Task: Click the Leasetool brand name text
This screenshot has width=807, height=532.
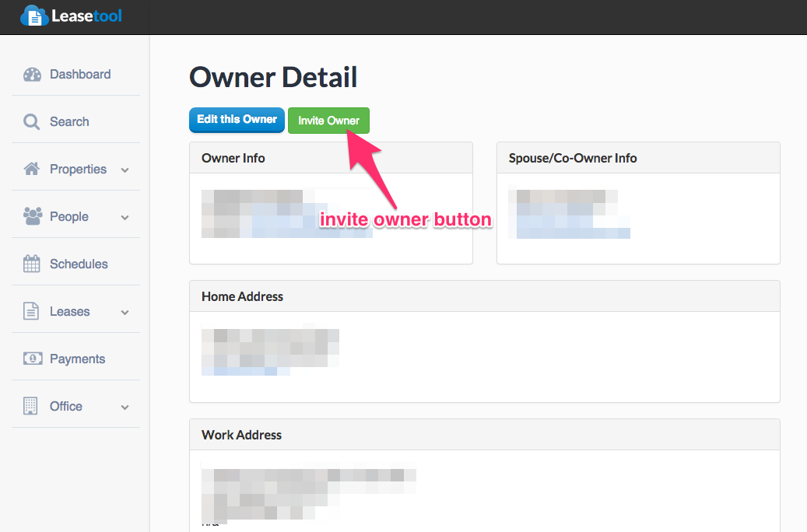Action: (x=86, y=16)
